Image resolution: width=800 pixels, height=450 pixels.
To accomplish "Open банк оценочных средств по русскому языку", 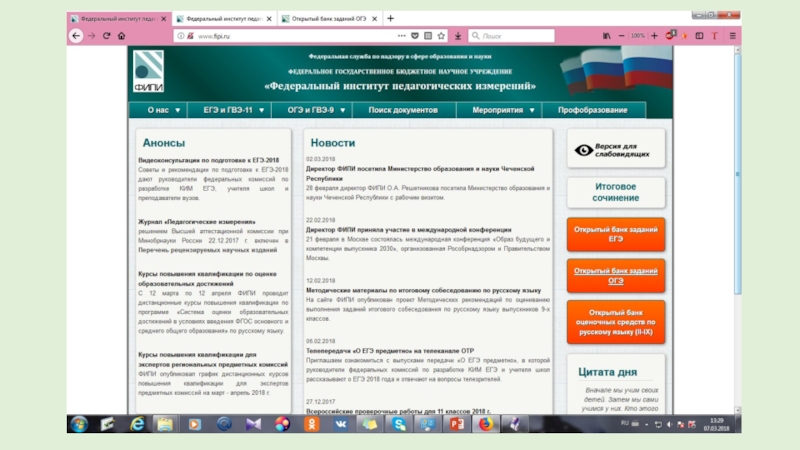I will coord(616,322).
